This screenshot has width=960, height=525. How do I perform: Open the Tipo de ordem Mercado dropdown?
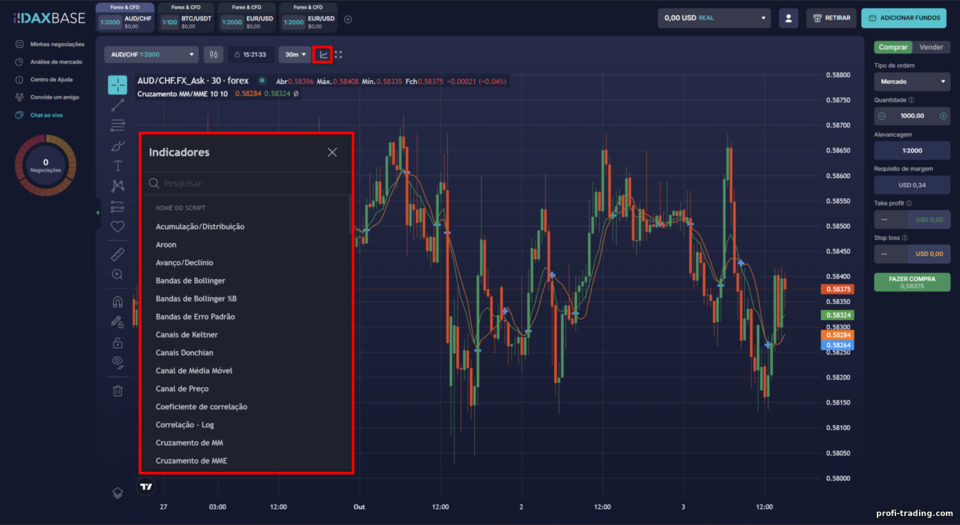pyautogui.click(x=912, y=81)
